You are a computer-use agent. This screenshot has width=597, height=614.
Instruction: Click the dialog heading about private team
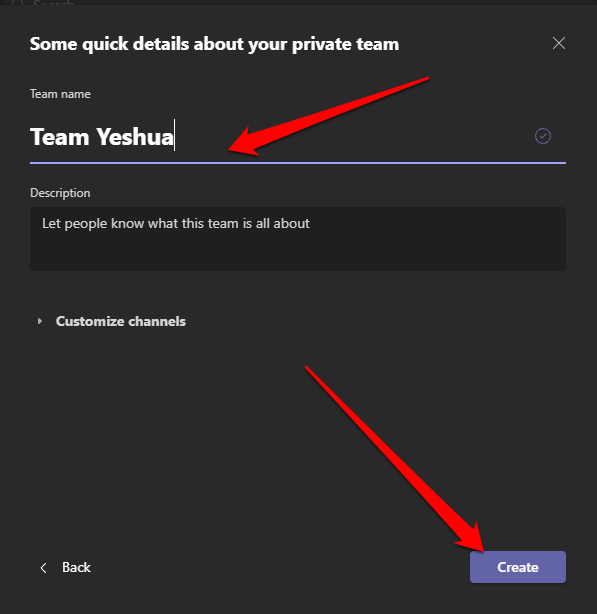click(x=214, y=44)
